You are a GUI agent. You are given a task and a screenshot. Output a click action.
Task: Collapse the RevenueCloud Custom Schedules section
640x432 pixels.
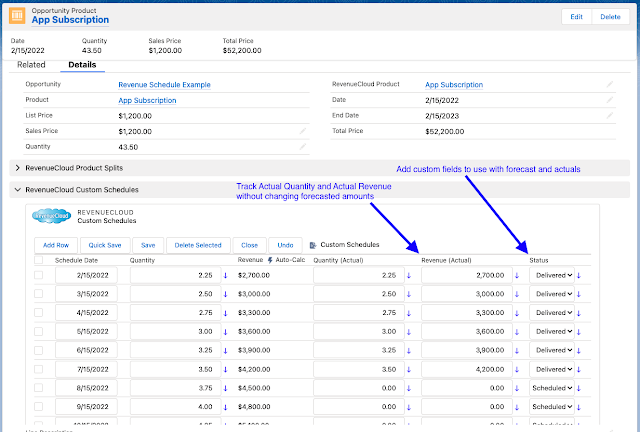pos(18,190)
